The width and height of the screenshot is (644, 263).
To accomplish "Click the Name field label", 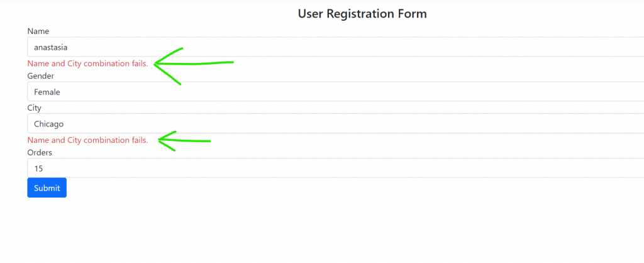I will [38, 31].
